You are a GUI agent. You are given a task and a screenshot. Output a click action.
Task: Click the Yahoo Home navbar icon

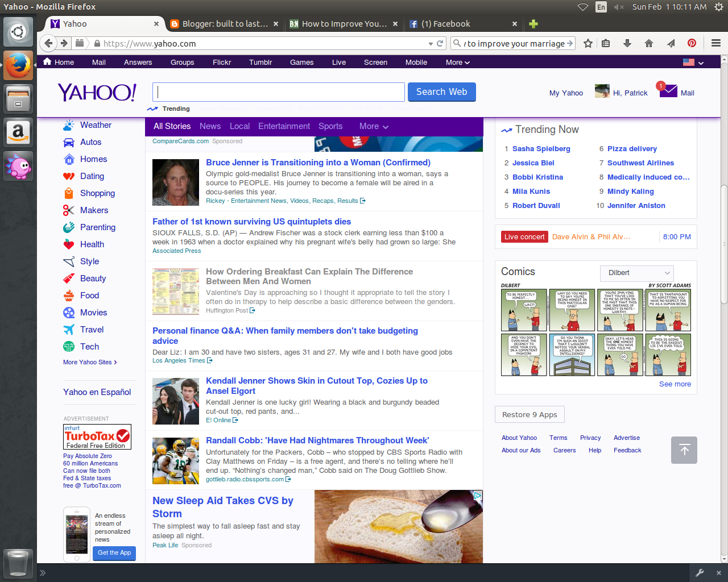[47, 62]
